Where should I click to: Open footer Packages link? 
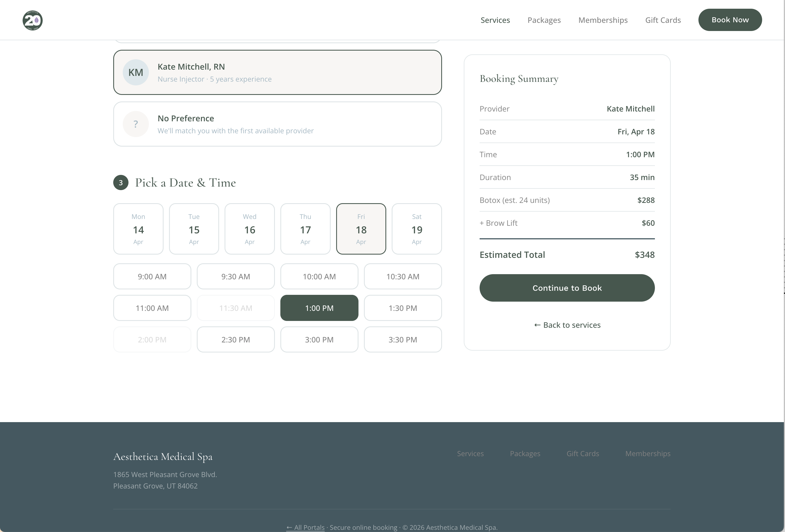point(525,454)
